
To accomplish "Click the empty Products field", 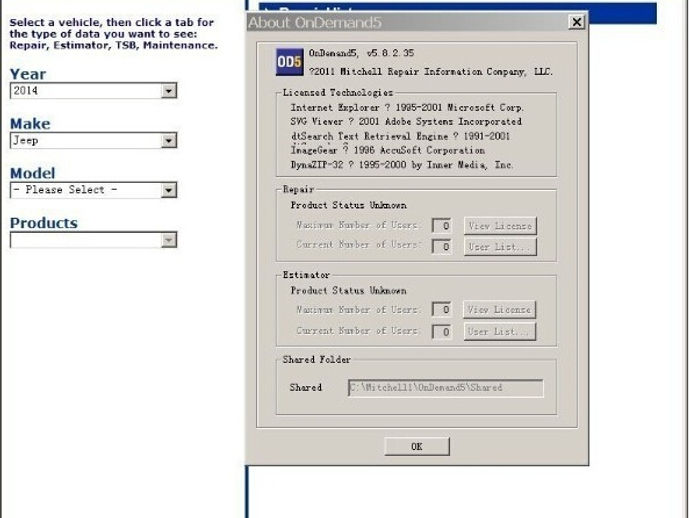I will pos(93,240).
